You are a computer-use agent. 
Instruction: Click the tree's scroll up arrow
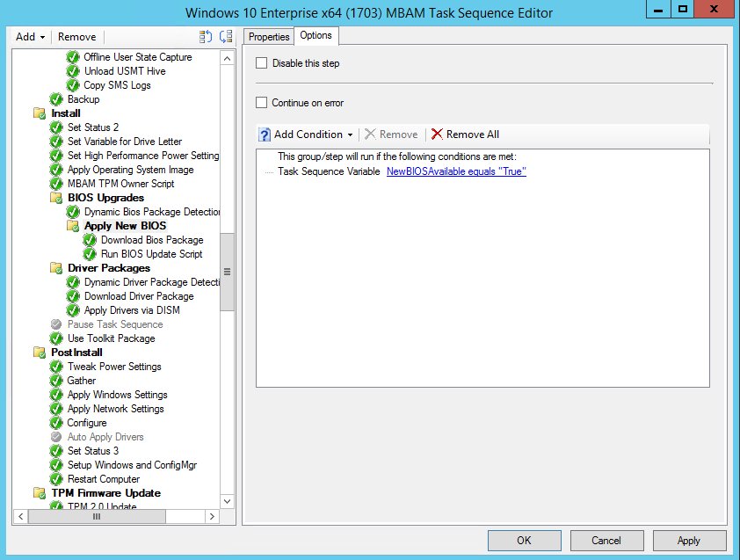(x=227, y=59)
